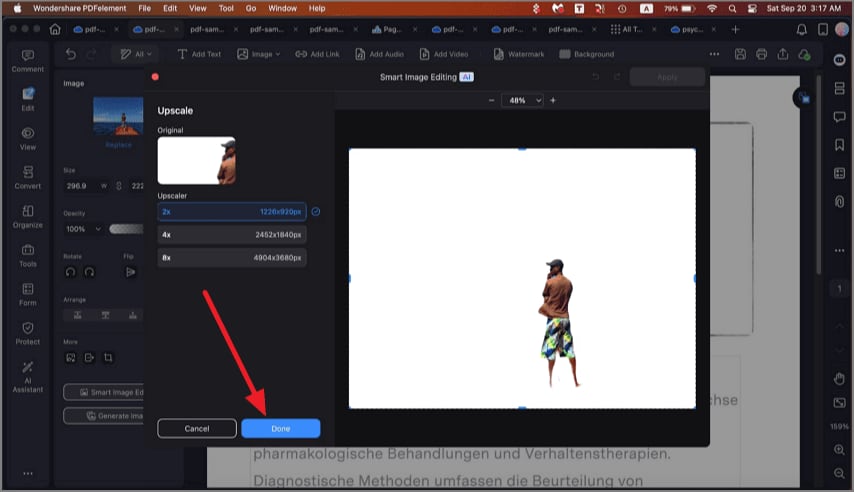Open the Tools section in sidebar
Image resolution: width=854 pixels, height=492 pixels.
(28, 256)
